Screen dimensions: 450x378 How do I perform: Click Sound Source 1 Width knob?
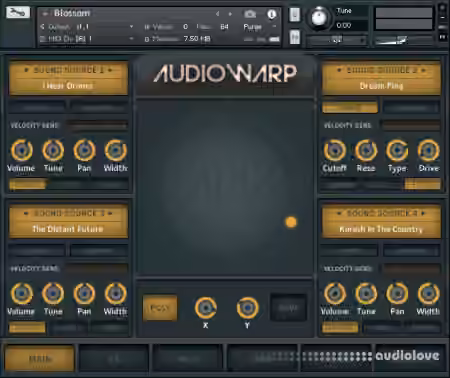[115, 150]
